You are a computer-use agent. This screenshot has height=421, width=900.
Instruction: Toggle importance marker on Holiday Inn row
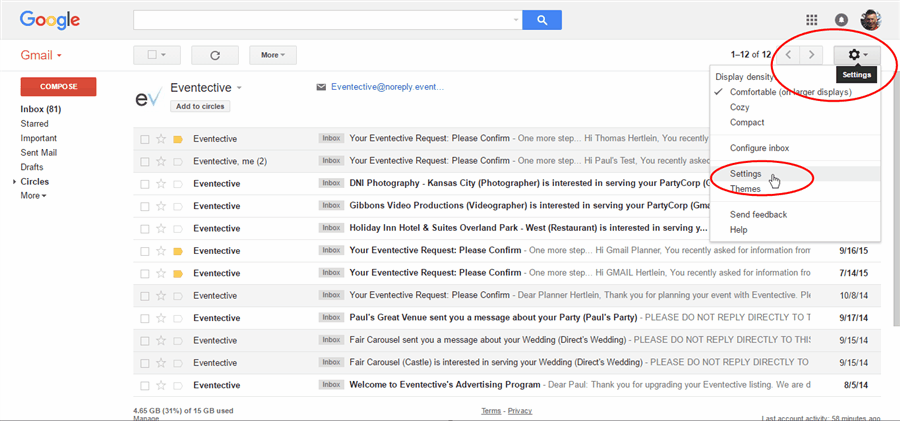(177, 228)
